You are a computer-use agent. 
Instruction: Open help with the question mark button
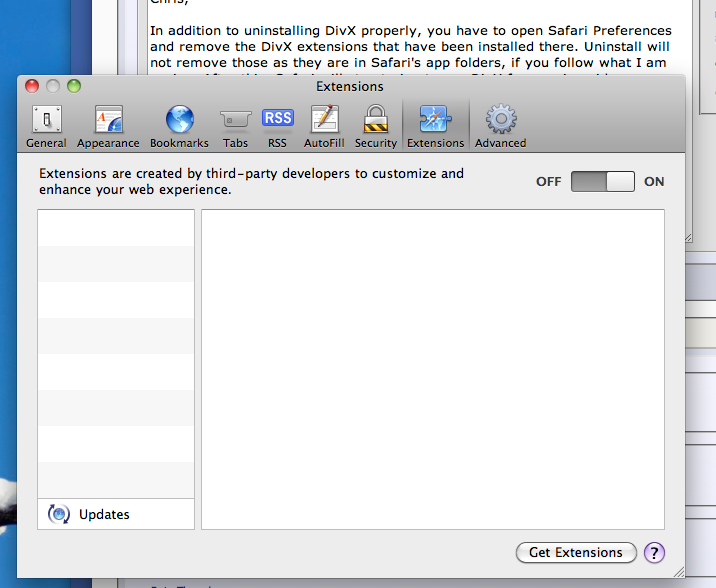[x=654, y=553]
